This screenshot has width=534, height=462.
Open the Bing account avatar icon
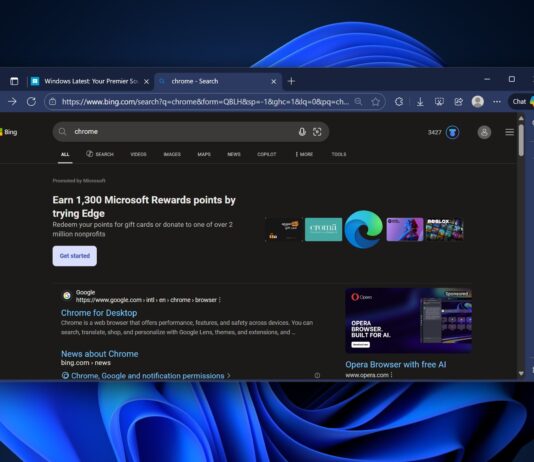pos(484,132)
